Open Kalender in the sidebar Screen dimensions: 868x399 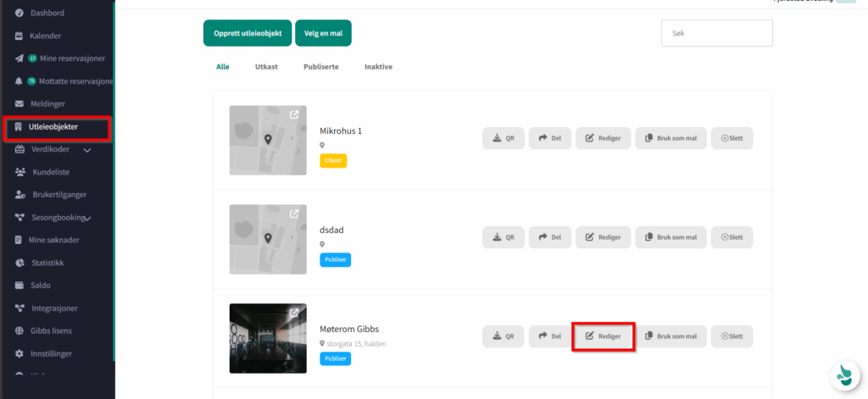(x=45, y=36)
